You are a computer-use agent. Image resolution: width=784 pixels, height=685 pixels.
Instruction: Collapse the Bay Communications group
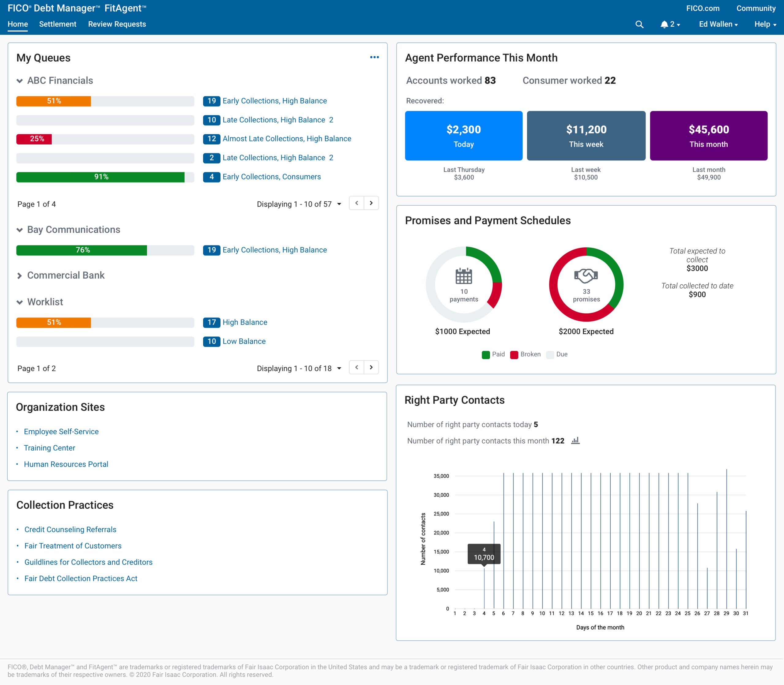(20, 230)
